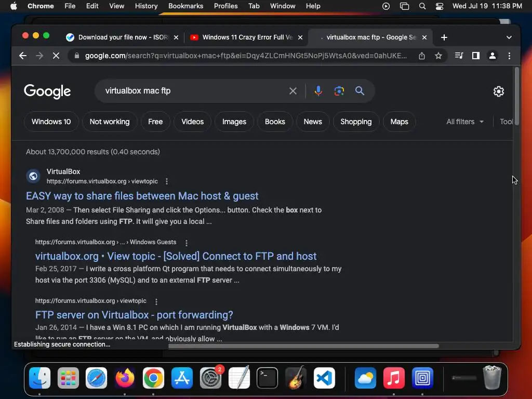Viewport: 532px width, 399px height.
Task: Open the Chrome profile icon
Action: pos(493,56)
